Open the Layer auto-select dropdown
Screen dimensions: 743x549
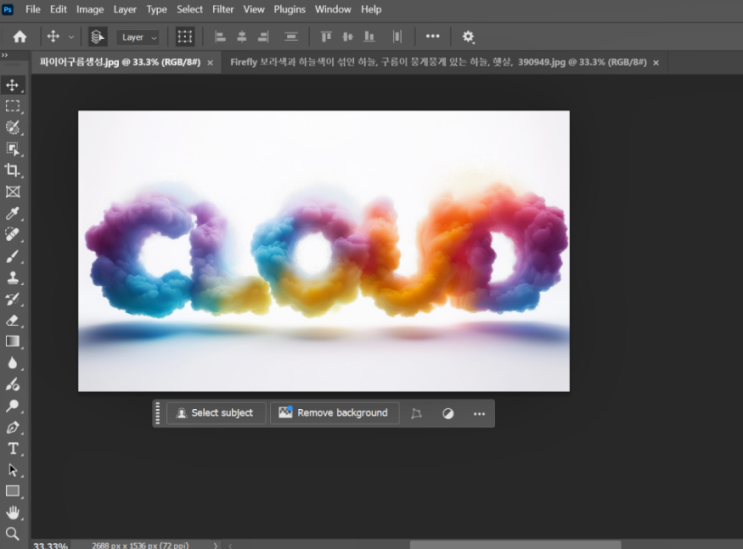(x=138, y=37)
